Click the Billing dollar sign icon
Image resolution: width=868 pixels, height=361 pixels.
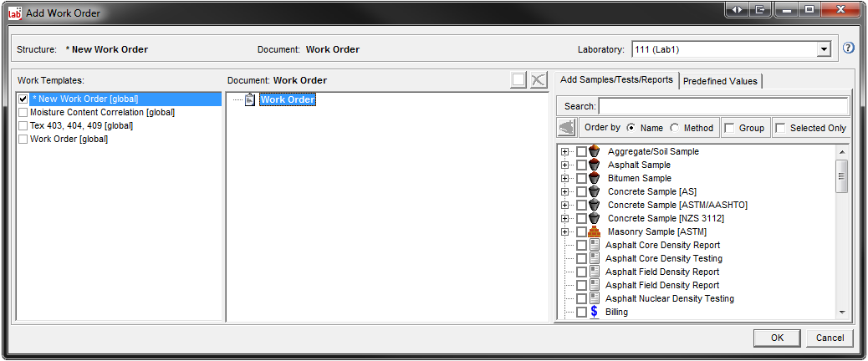tap(595, 312)
